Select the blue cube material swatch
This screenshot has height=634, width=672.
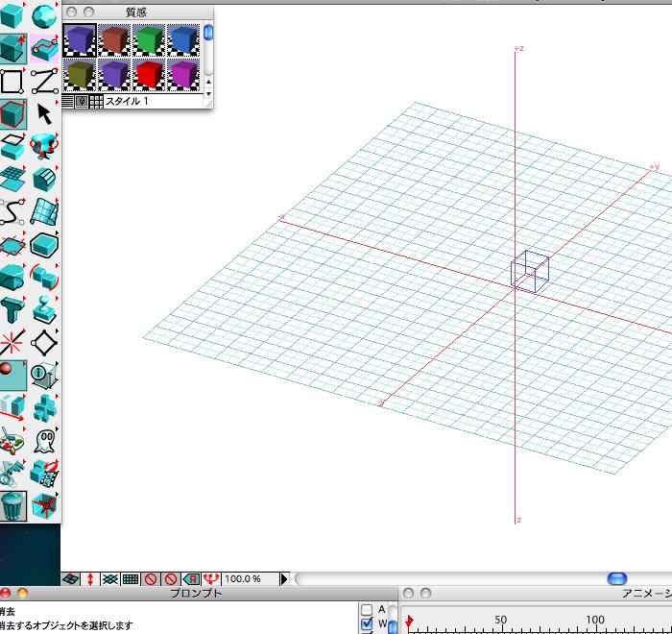coord(183,40)
